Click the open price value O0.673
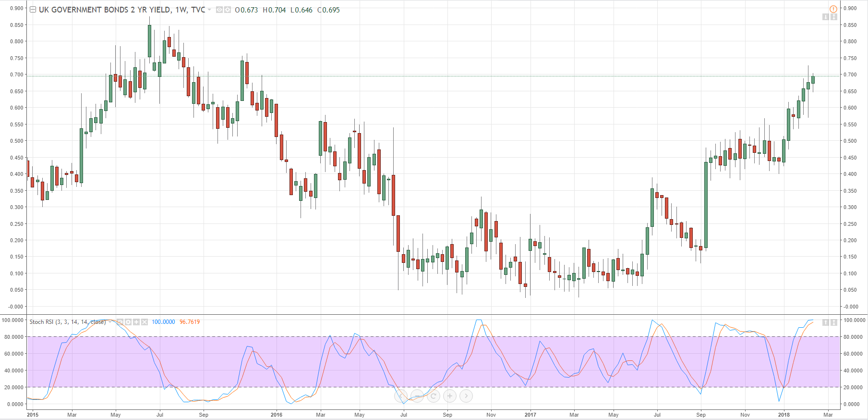 246,10
